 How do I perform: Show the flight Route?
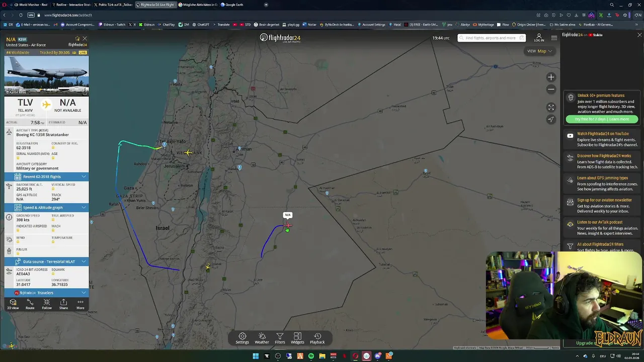point(30,304)
